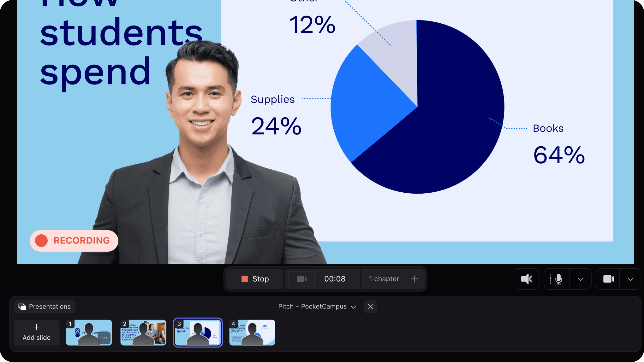Toggle the webcam video button
Screen dimensions: 644x362
pos(608,279)
